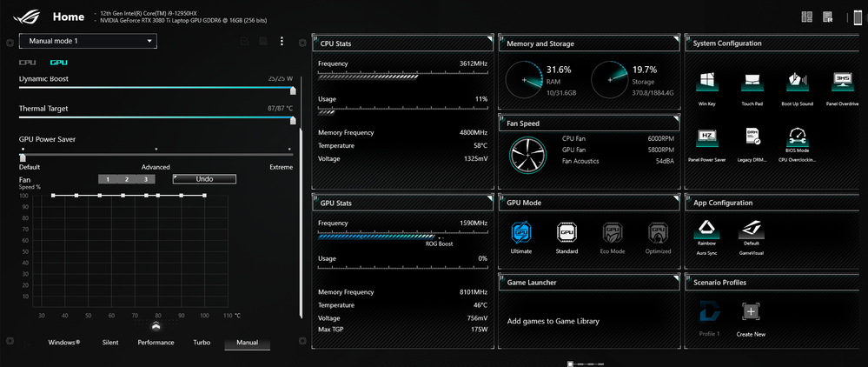This screenshot has height=367, width=868.
Task: Toggle the Win Key setting icon
Action: 707,82
